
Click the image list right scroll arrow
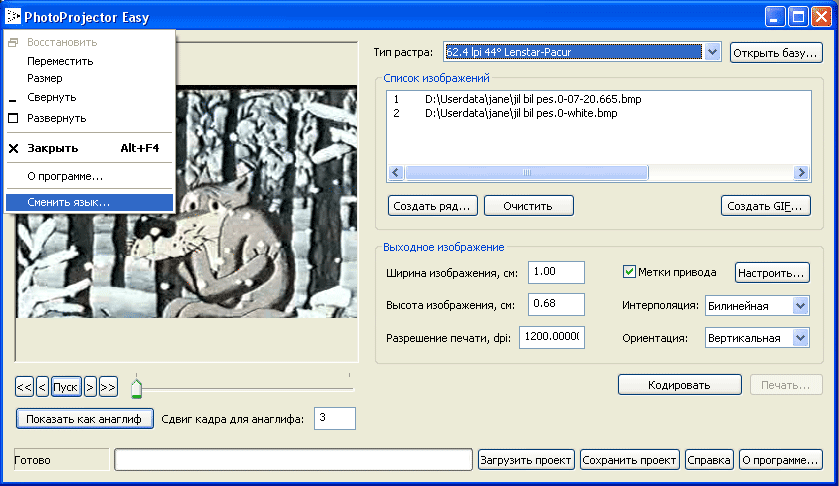coord(801,172)
